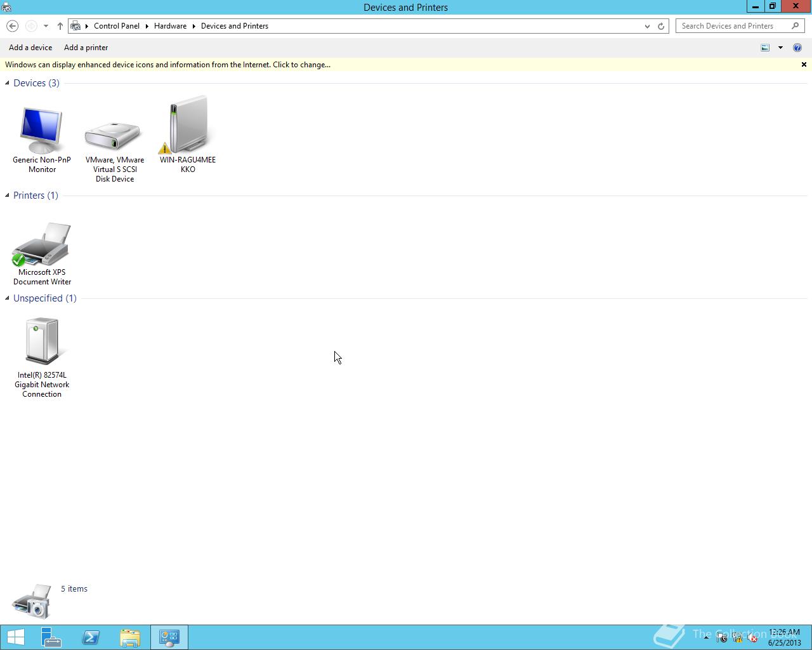The width and height of the screenshot is (812, 650).
Task: Collapse the Printers (1) group
Action: pyautogui.click(x=7, y=196)
